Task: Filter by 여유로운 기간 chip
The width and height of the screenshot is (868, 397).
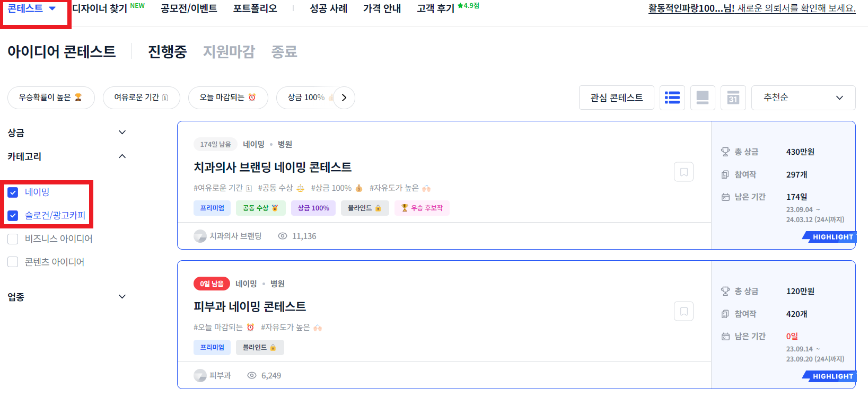Action: (x=142, y=98)
